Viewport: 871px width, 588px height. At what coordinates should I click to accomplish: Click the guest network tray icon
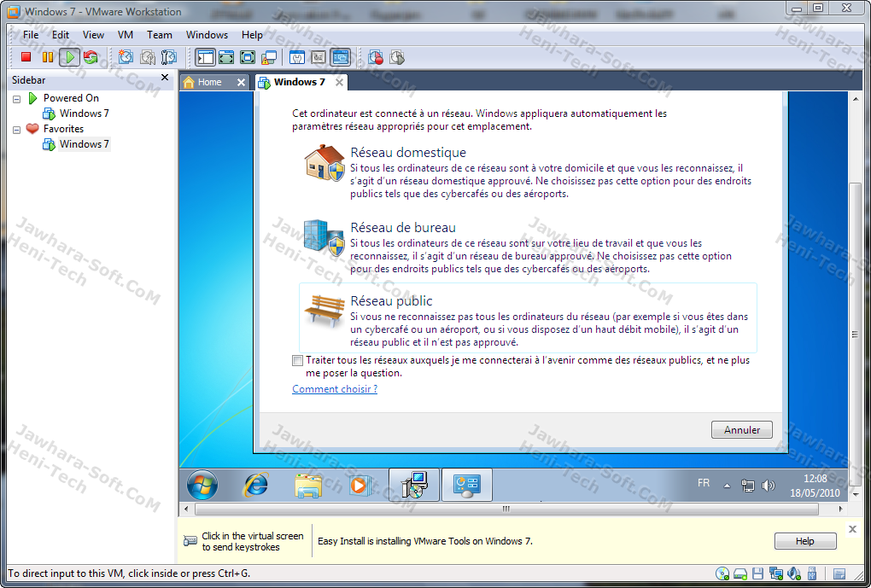click(x=748, y=486)
